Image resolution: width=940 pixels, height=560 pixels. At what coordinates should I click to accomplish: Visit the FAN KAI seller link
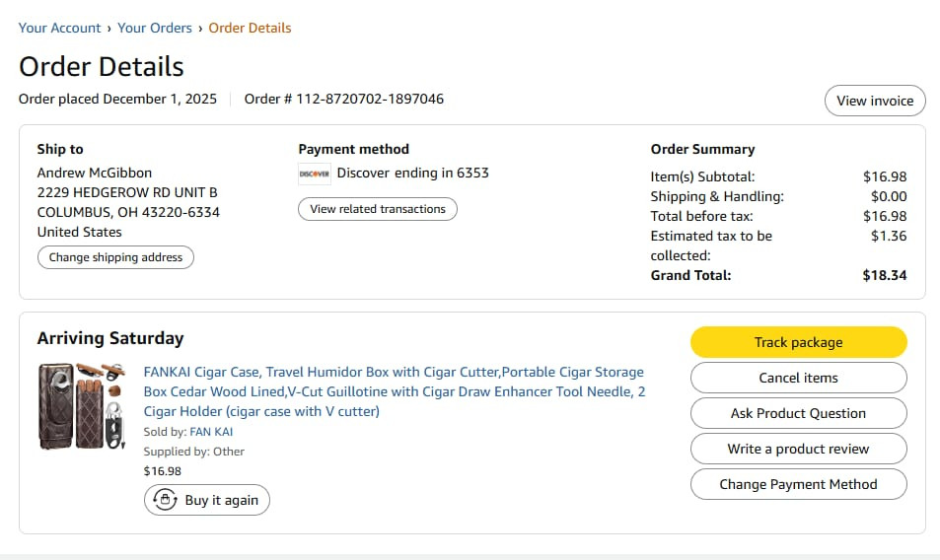[x=211, y=432]
